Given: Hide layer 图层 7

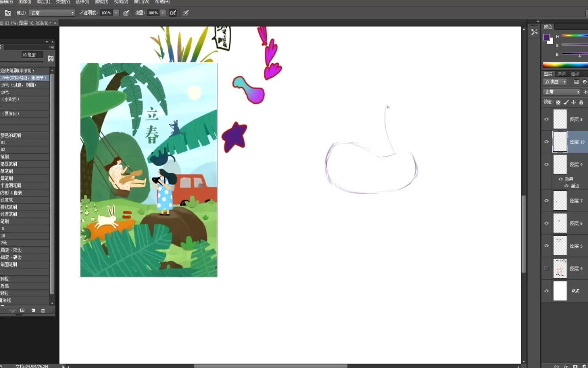Looking at the screenshot, I should (546, 201).
